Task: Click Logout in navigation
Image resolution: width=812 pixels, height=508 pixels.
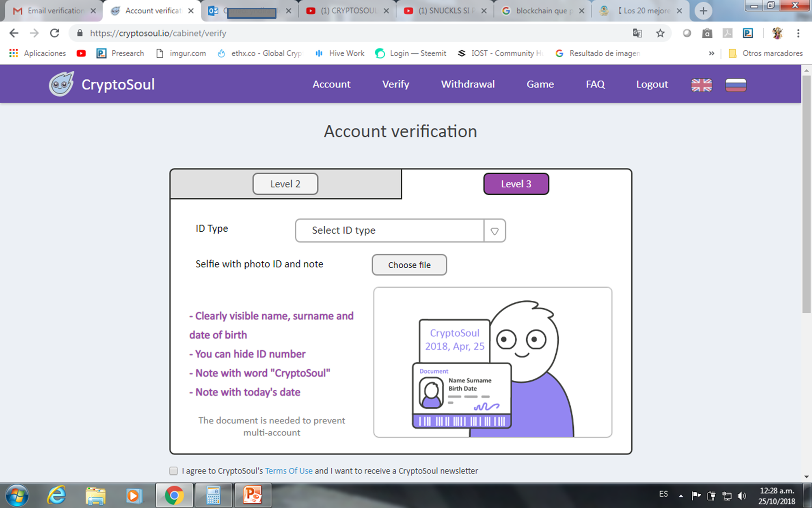Action: point(652,84)
